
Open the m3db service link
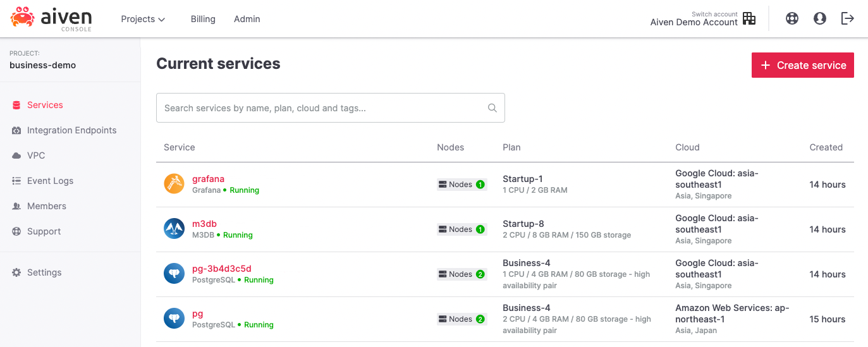point(204,224)
